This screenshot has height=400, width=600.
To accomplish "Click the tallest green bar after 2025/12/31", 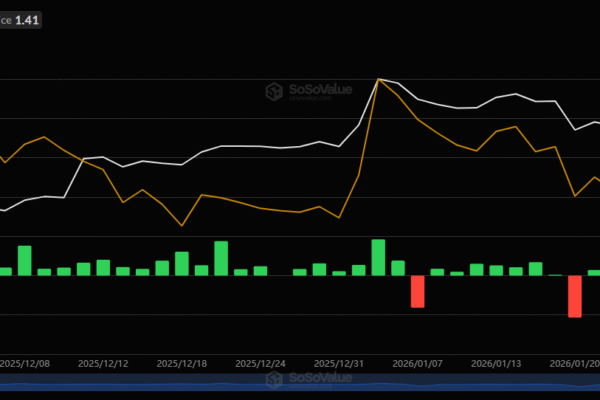I will click(x=378, y=257).
